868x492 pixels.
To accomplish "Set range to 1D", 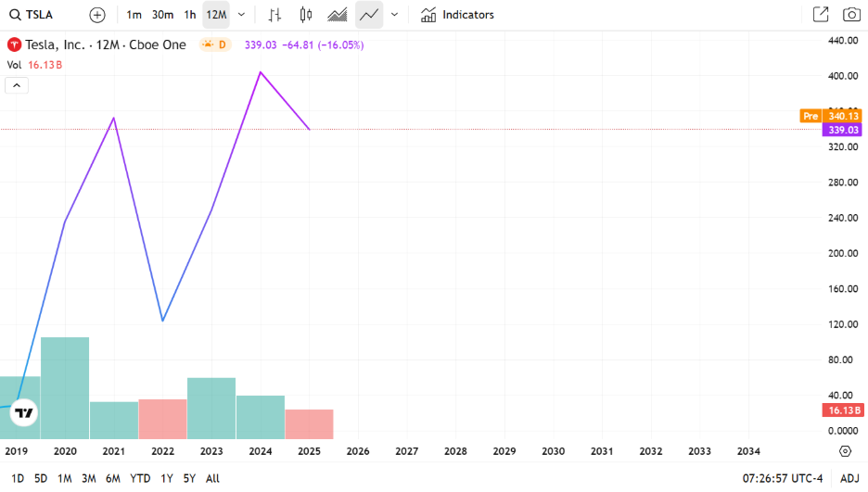I will 18,479.
